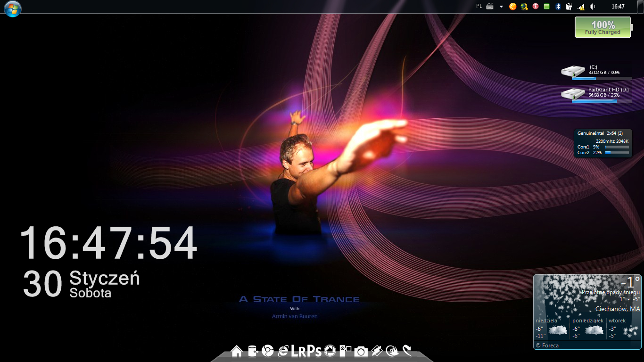Click the red circular tray icon

click(x=536, y=7)
